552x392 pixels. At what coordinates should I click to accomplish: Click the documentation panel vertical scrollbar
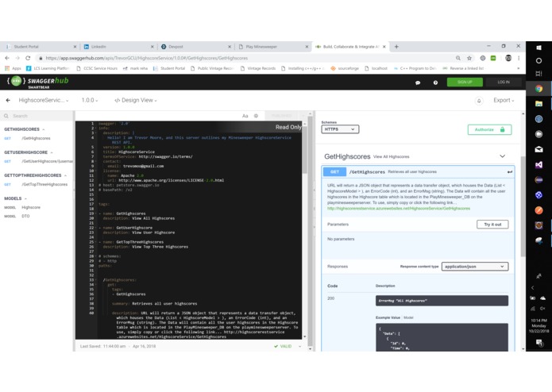523,207
